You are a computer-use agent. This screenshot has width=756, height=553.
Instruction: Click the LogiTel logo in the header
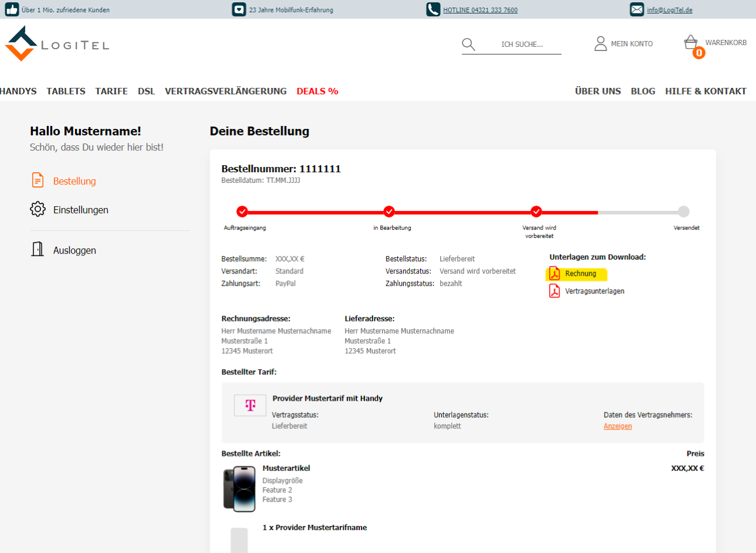click(56, 43)
